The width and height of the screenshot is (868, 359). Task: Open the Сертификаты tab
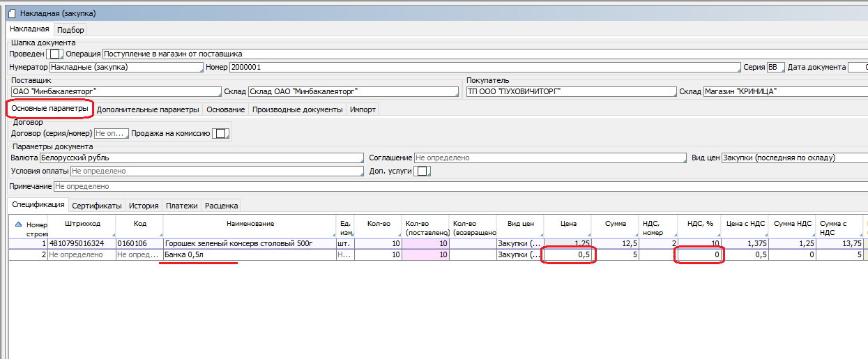(97, 206)
